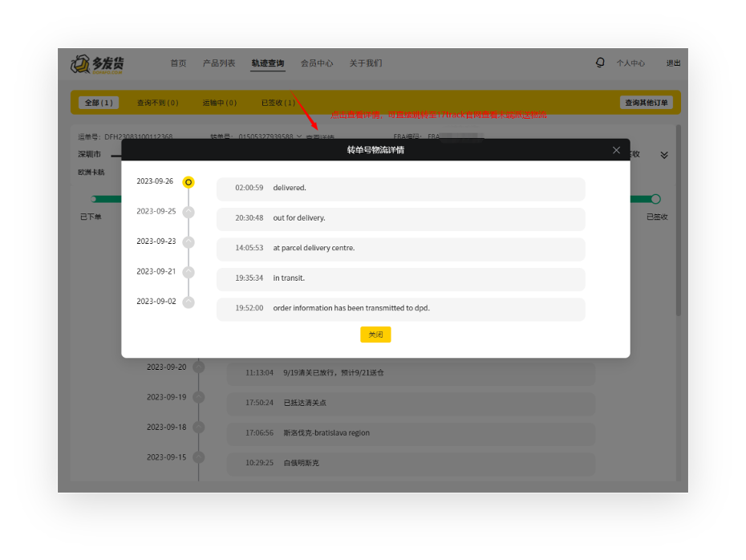Open 产品列表 in navigation menu
Screen dimensions: 746x560
(x=219, y=63)
